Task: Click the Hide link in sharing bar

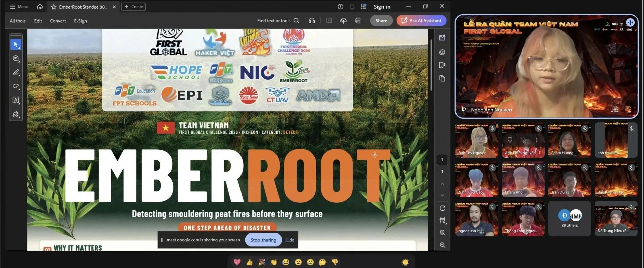Action: coord(290,240)
